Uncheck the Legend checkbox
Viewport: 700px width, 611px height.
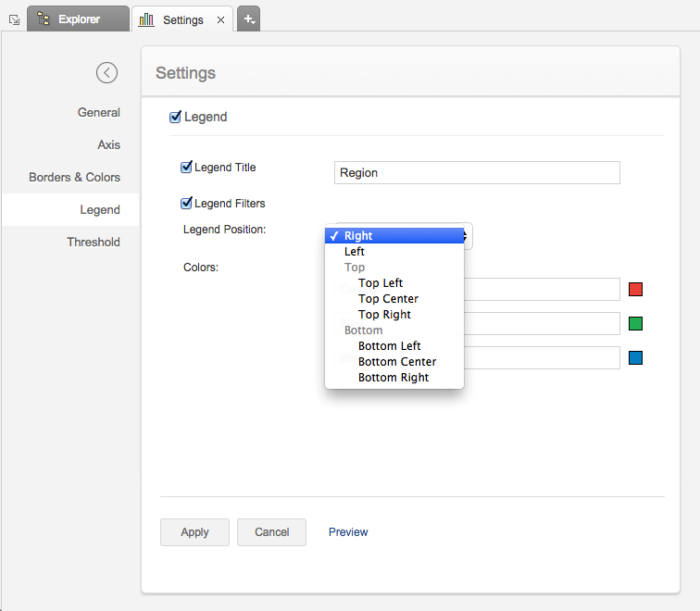pyautogui.click(x=176, y=118)
